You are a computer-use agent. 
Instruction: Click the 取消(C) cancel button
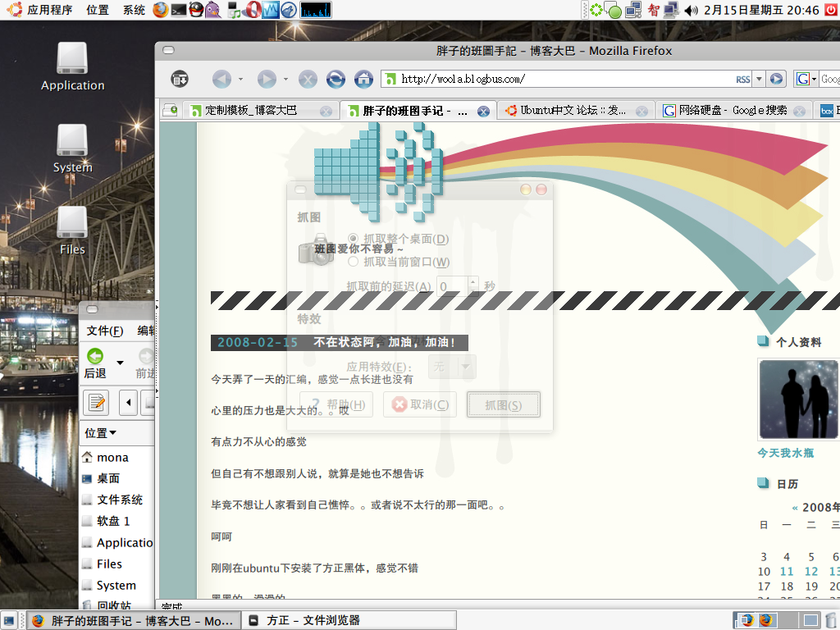pos(420,404)
